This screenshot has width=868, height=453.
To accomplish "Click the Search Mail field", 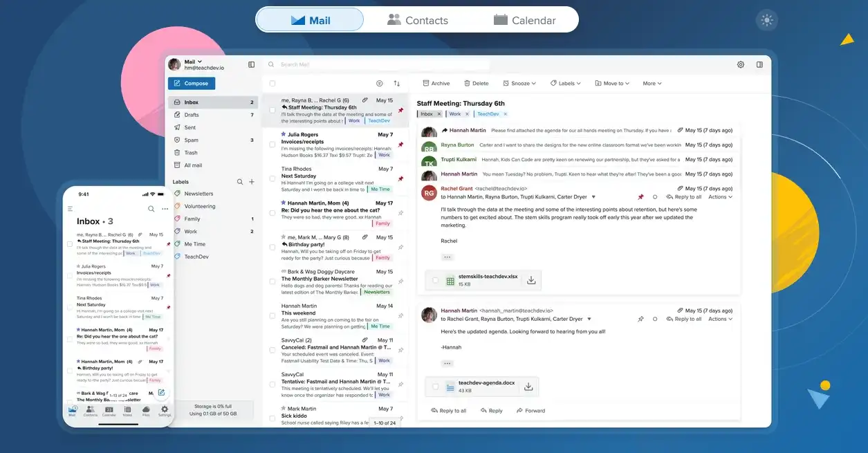I will (x=379, y=64).
